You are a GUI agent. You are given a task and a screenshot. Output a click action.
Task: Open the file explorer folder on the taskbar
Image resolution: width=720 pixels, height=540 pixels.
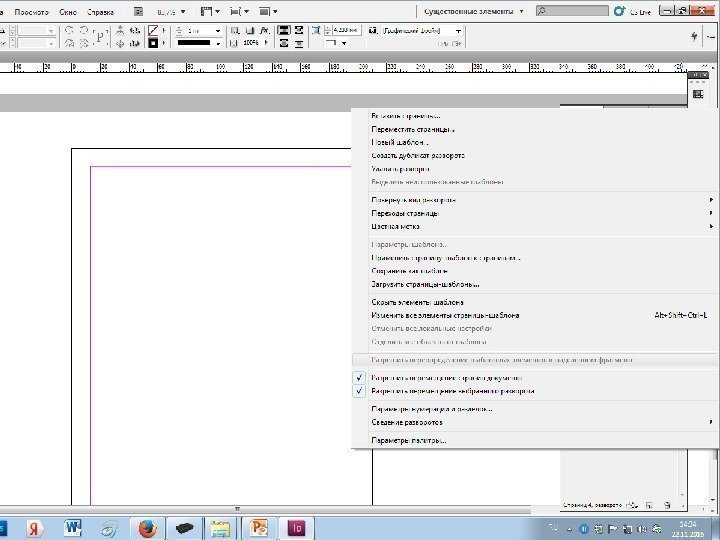click(x=220, y=529)
